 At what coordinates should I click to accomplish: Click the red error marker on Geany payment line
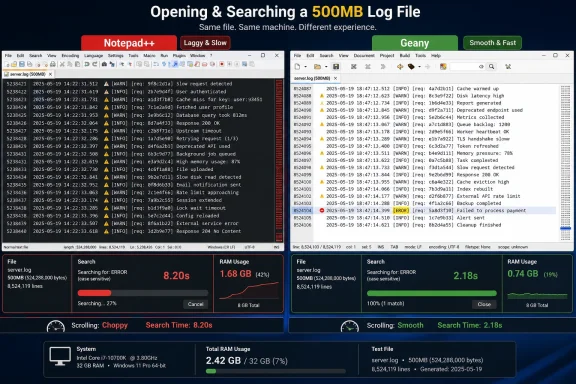[x=322, y=211]
